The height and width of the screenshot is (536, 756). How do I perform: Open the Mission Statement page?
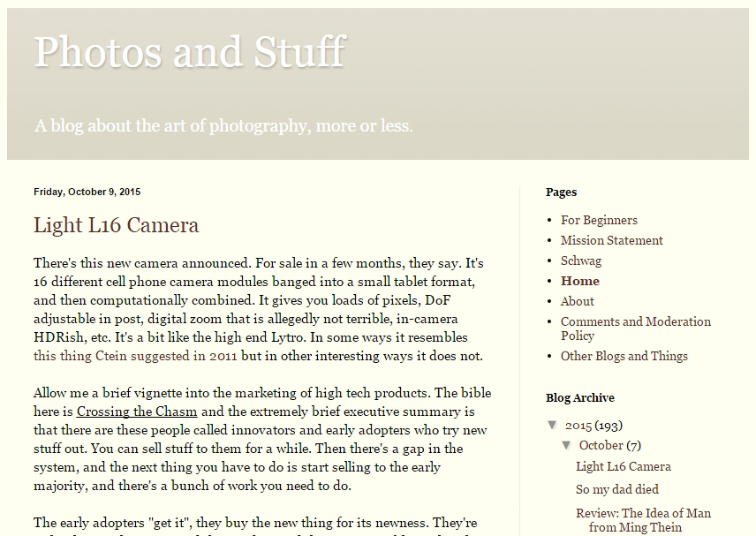(611, 240)
